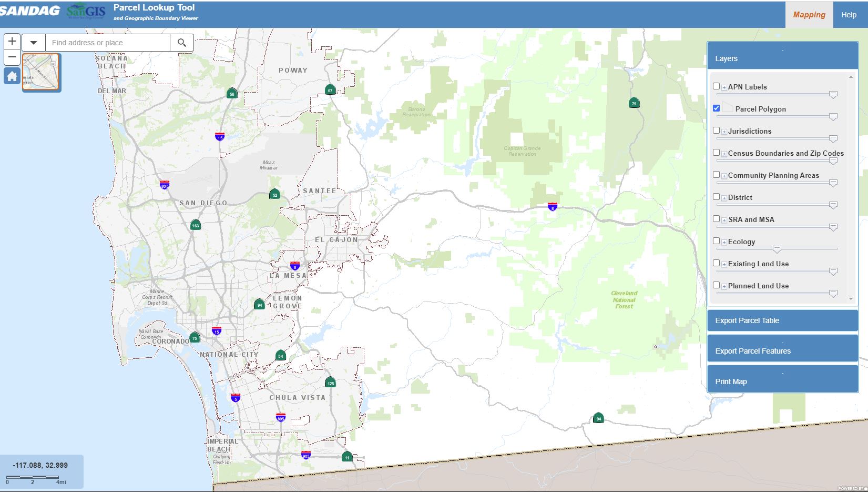Open the search source dropdown arrow

pos(34,43)
